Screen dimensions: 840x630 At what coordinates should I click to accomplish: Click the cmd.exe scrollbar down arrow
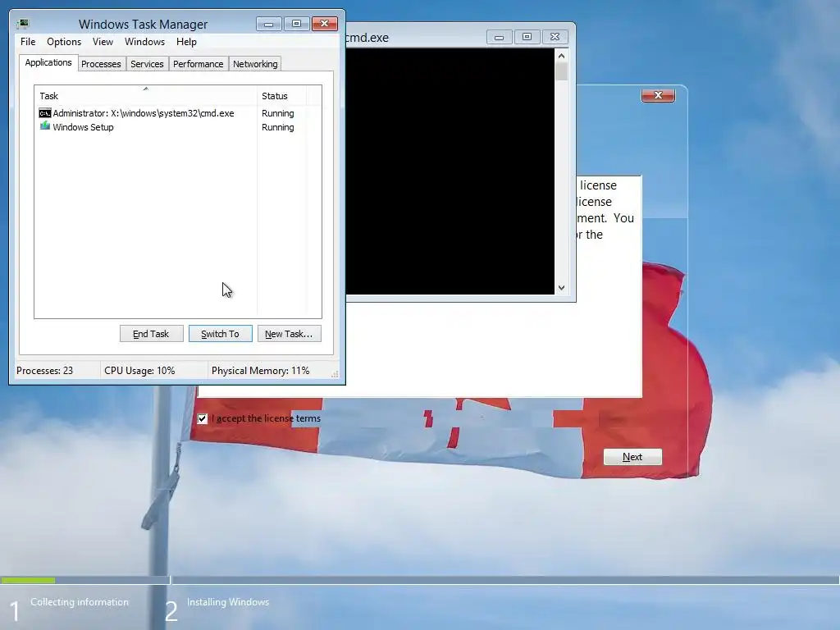tap(561, 288)
